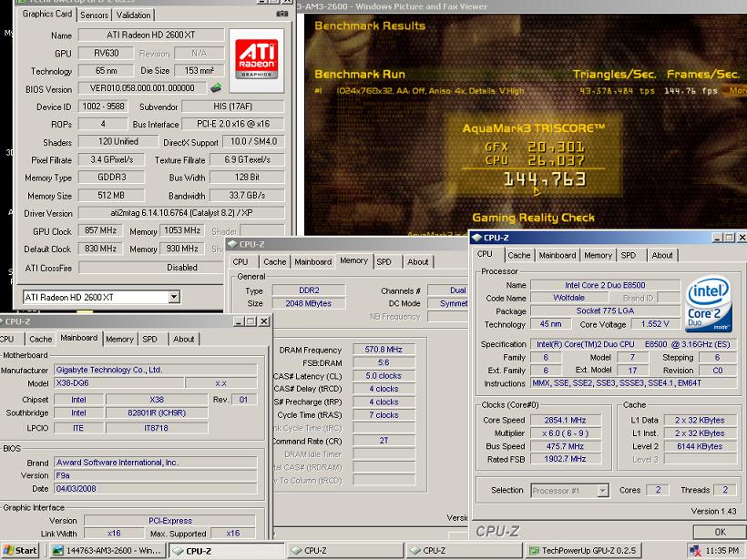Open the Mainboard tab in front CPU-Z window
The image size is (747, 560).
click(558, 255)
